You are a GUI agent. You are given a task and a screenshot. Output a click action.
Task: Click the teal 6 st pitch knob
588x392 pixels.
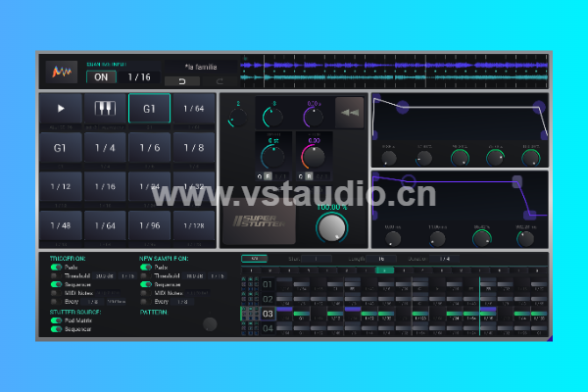click(273, 156)
